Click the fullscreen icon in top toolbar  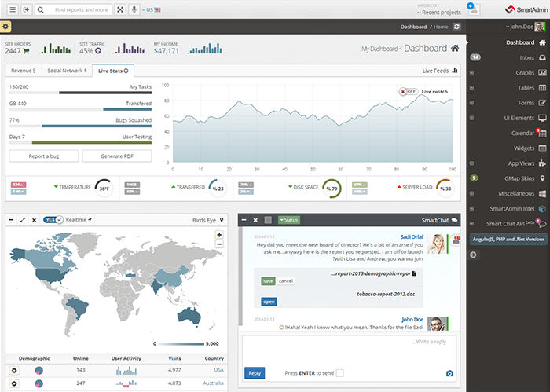point(120,9)
